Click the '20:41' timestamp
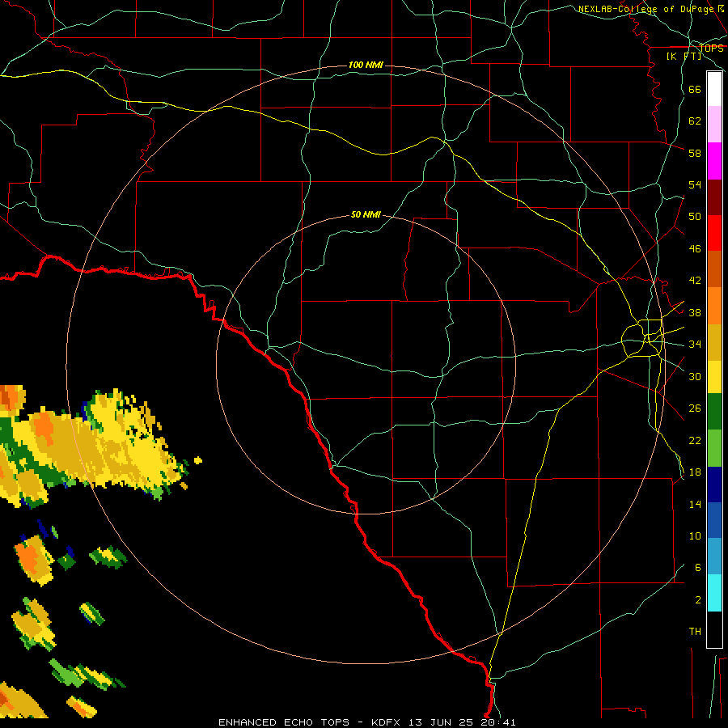Screen dimensions: 728x728 click(497, 722)
